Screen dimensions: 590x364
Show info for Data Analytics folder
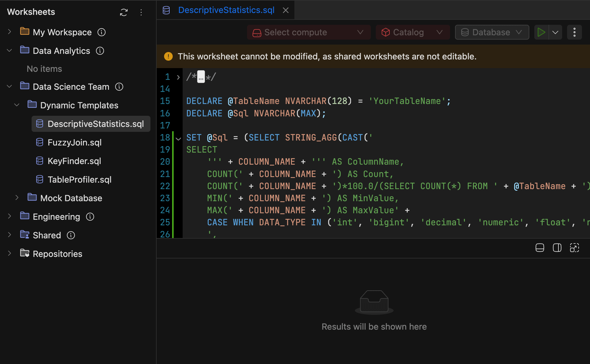[x=100, y=51]
